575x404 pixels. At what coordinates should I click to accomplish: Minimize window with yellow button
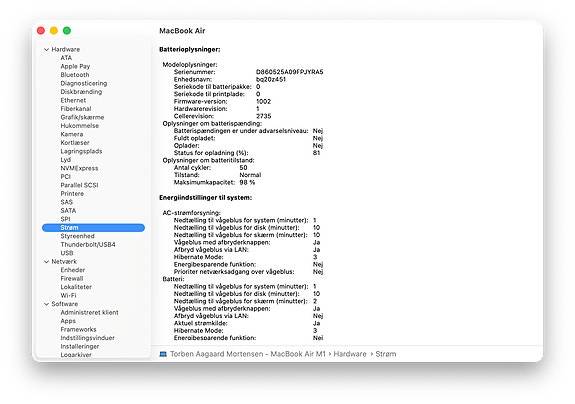54,30
